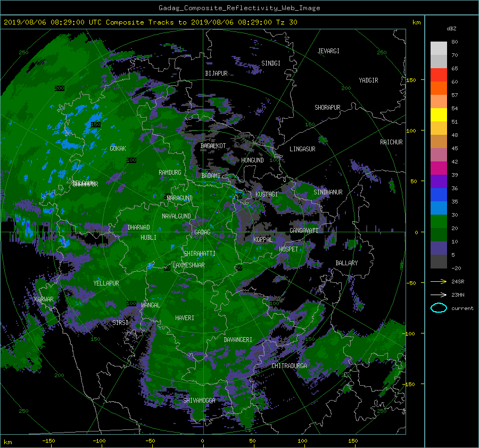
Task: Click the '24SR' legend label
Action: click(x=458, y=281)
